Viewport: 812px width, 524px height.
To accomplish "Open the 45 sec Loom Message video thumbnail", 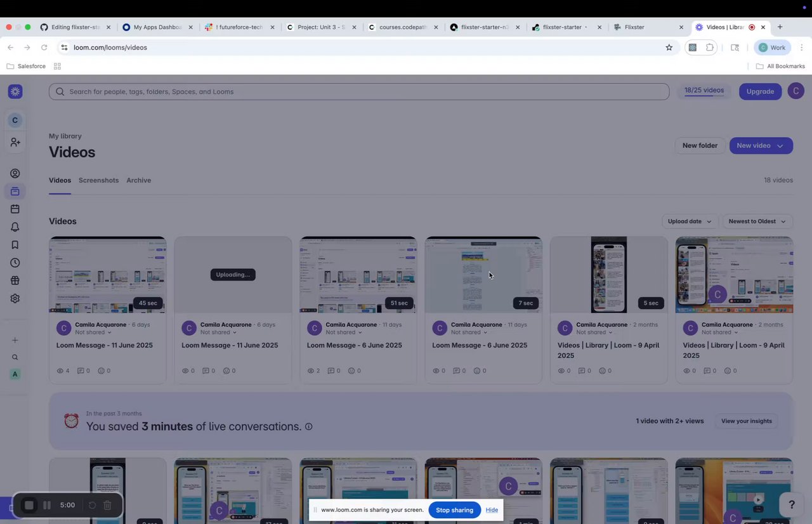I will (x=108, y=275).
